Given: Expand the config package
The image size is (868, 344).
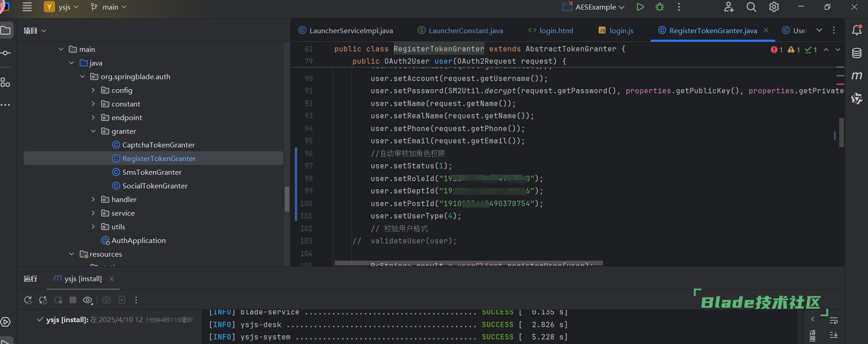Looking at the screenshot, I should click(93, 90).
